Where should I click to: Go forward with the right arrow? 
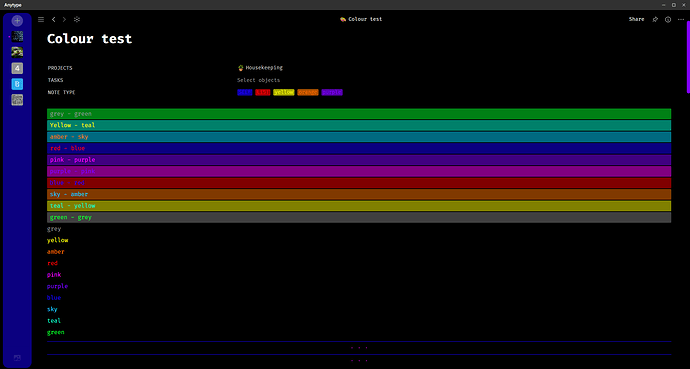pos(64,19)
